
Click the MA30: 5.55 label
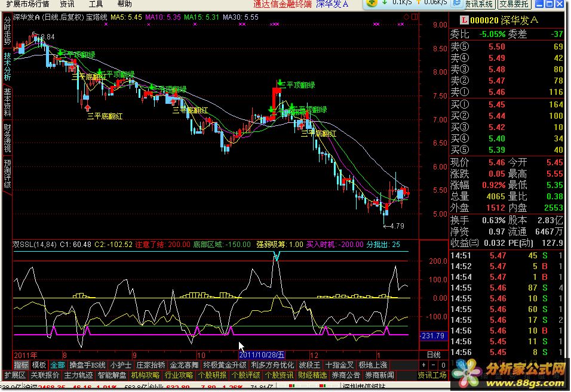[x=241, y=17]
